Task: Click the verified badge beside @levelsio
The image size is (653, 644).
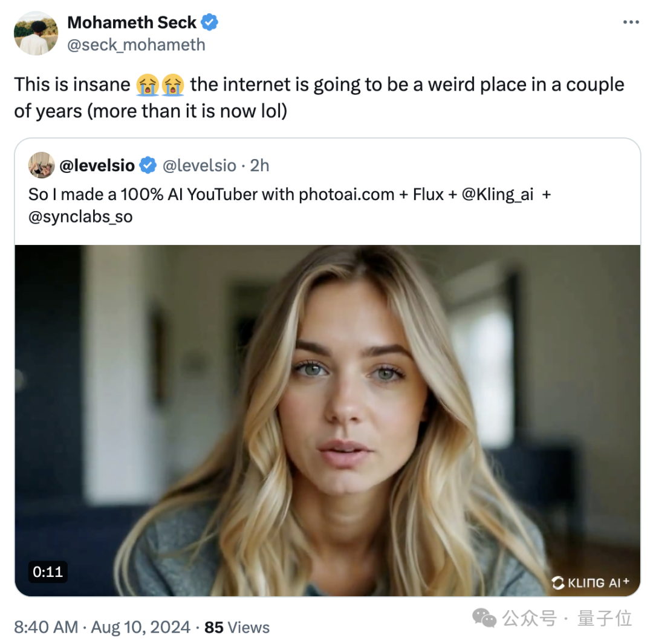Action: point(147,166)
